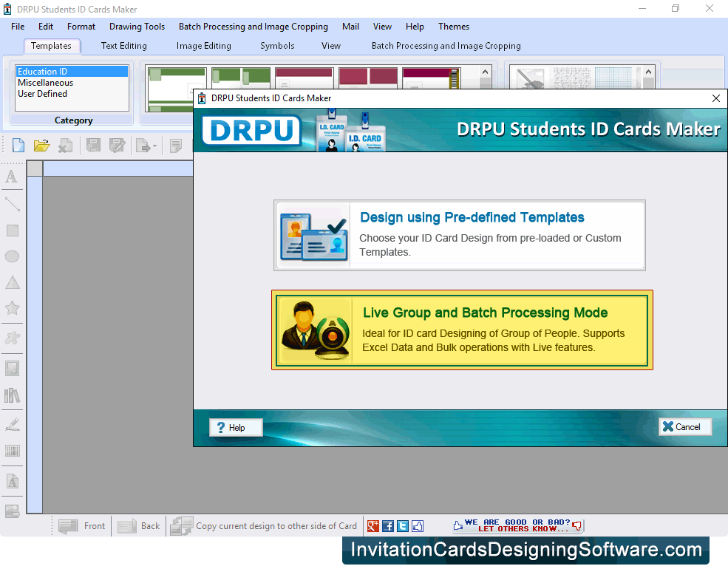This screenshot has height=566, width=728.
Task: Click the Save As floppy-with-pencil icon
Action: (117, 146)
